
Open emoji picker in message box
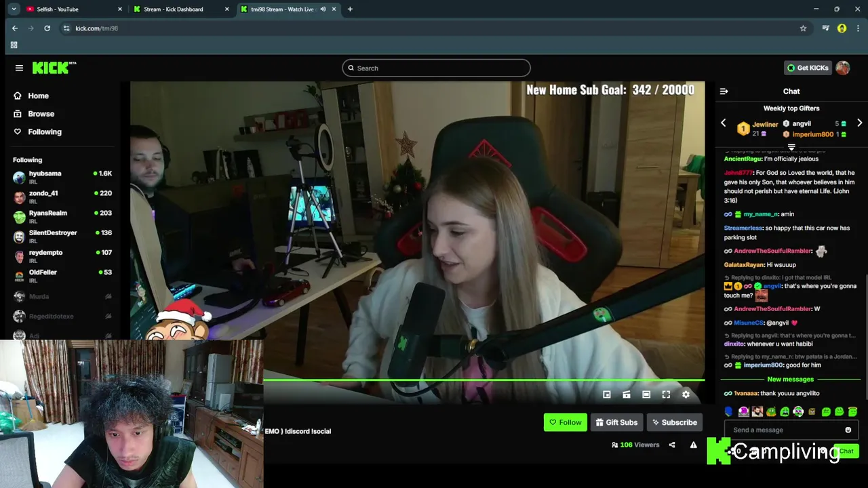pos(848,430)
